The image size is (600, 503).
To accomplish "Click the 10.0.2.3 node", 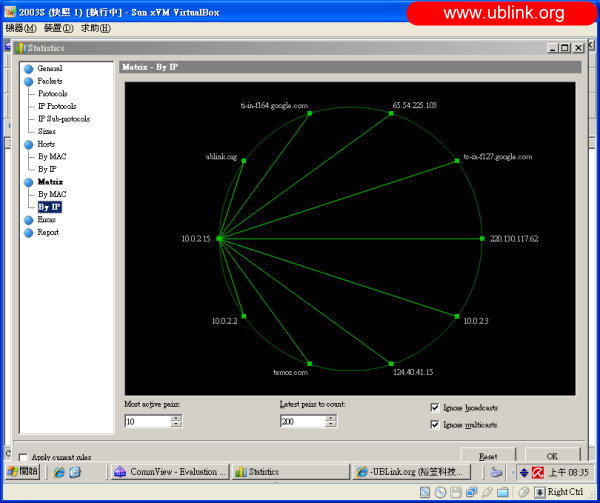I will pyautogui.click(x=457, y=316).
